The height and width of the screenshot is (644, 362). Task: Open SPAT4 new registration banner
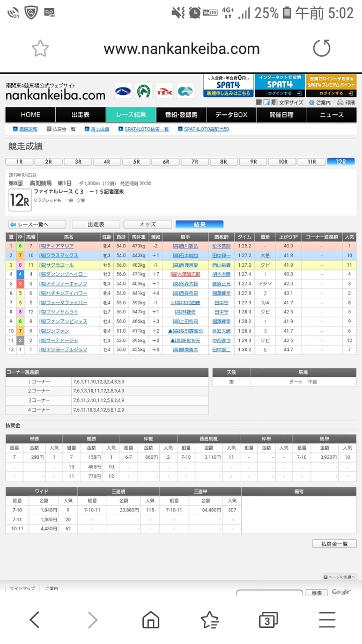[x=228, y=85]
